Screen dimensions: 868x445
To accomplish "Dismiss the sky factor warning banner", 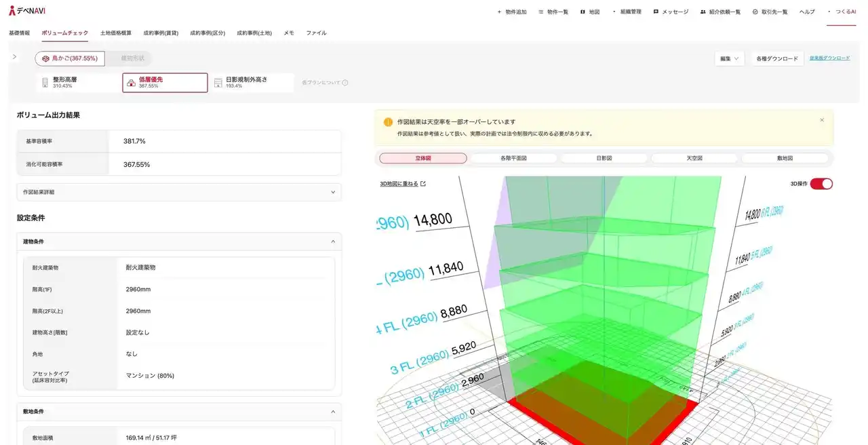I will pos(822,119).
